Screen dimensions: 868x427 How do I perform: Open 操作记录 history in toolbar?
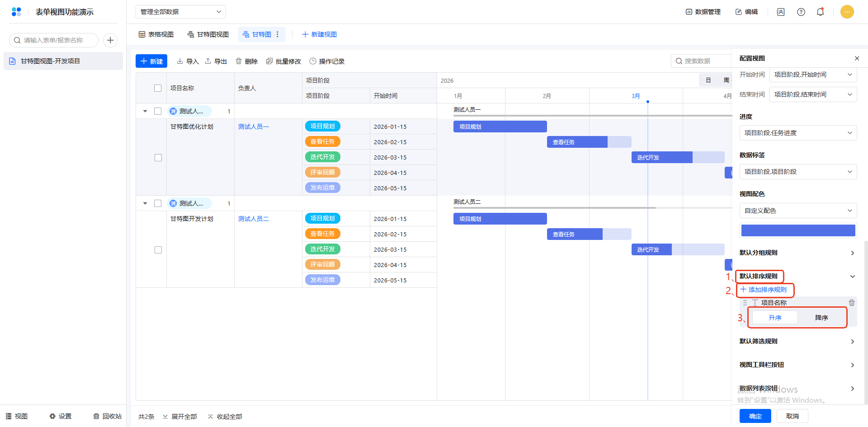pyautogui.click(x=327, y=61)
